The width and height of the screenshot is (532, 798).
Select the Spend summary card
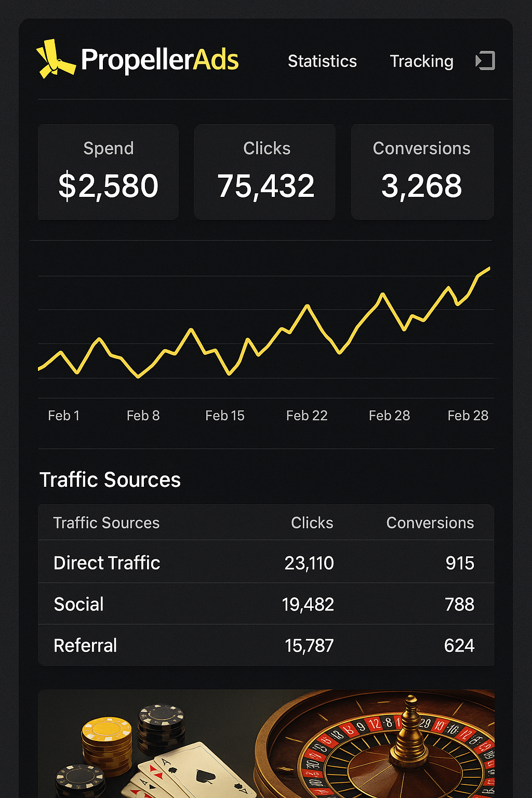click(108, 172)
